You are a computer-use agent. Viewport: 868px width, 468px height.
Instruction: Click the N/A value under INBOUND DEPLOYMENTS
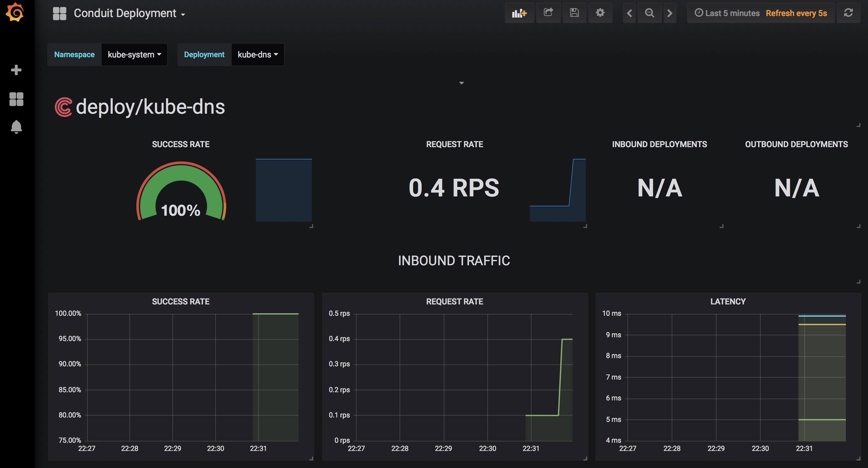pyautogui.click(x=660, y=188)
